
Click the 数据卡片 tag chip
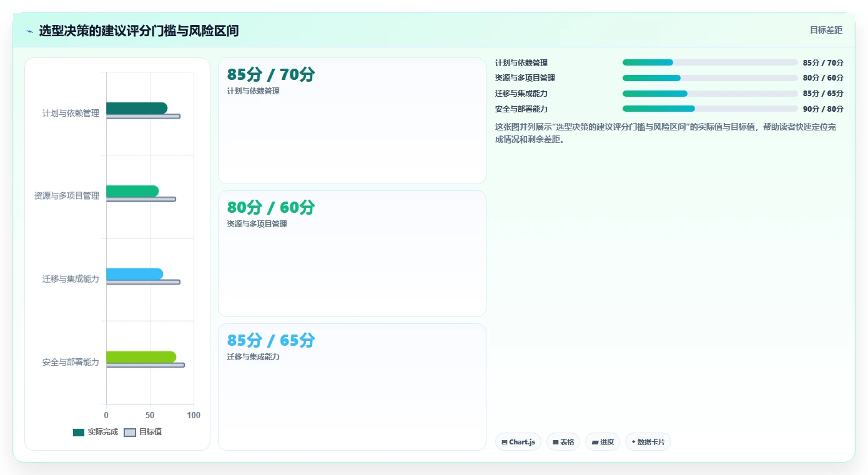pyautogui.click(x=648, y=442)
